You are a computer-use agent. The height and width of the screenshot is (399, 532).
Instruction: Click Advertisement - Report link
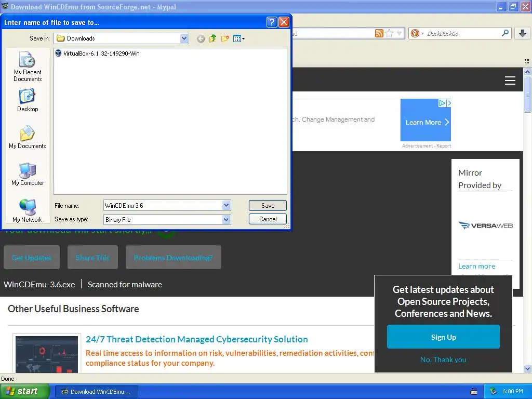click(x=427, y=146)
